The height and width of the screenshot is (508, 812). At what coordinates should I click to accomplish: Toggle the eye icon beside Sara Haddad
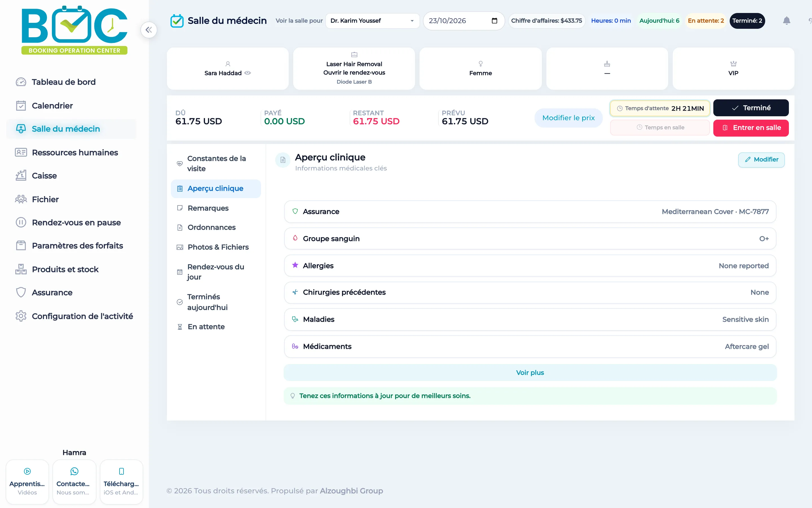pos(248,73)
